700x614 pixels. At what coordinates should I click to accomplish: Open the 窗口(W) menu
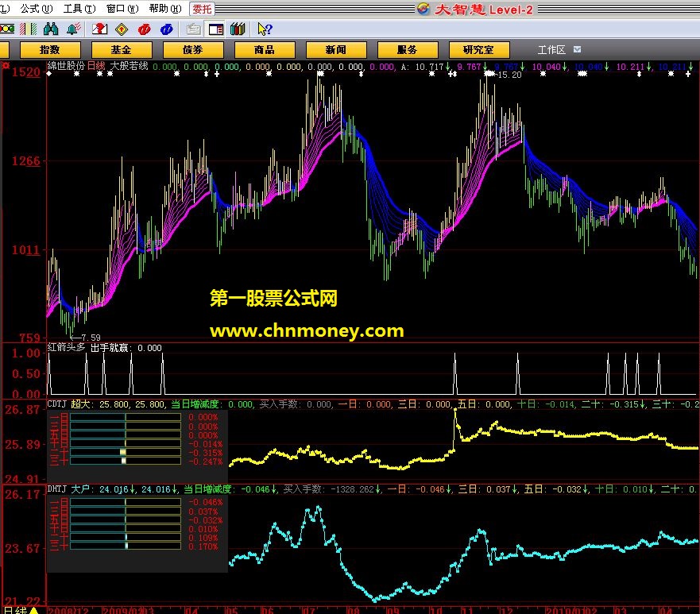122,9
